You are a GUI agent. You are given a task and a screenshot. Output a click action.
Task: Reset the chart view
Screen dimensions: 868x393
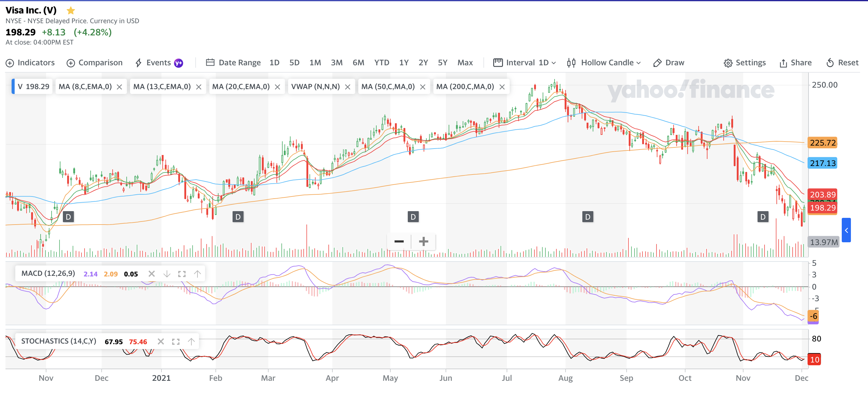(842, 63)
